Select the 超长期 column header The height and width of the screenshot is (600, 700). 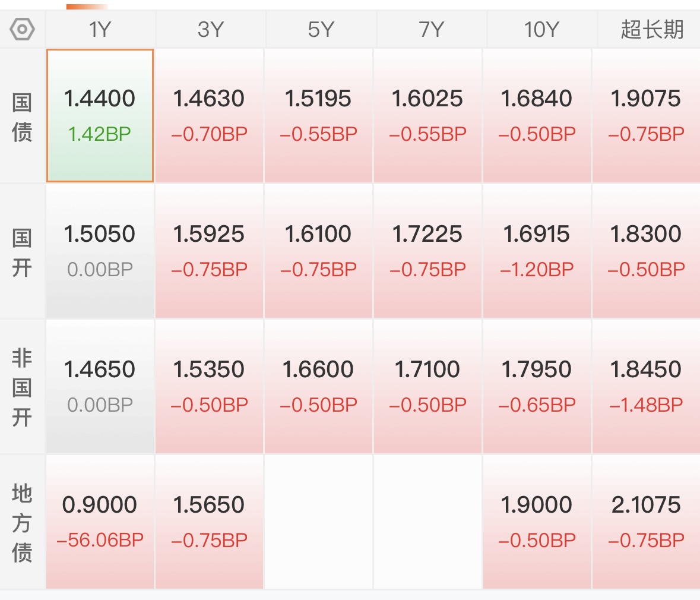[652, 30]
